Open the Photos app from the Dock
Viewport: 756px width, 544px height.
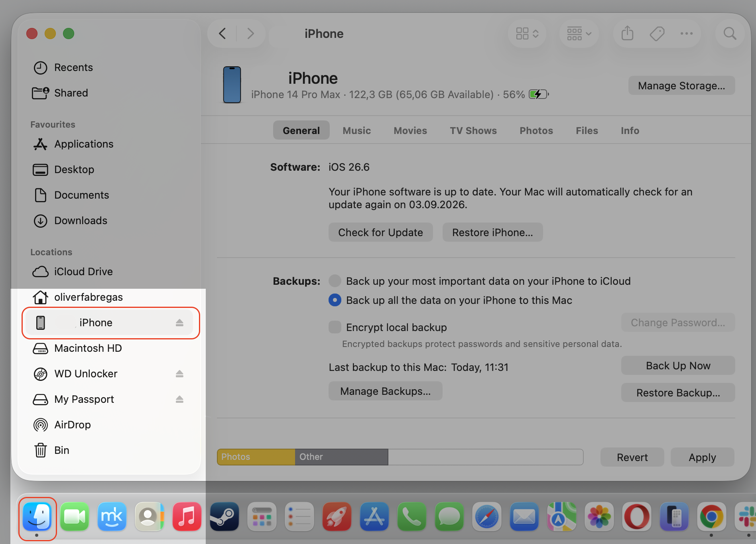(x=599, y=517)
